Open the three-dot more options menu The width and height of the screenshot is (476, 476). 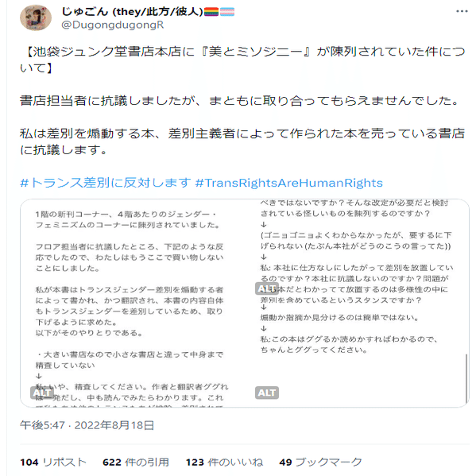pyautogui.click(x=462, y=11)
